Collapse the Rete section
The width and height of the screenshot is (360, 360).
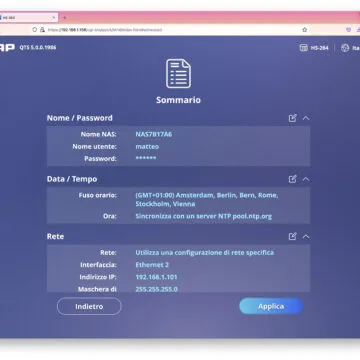click(x=306, y=236)
